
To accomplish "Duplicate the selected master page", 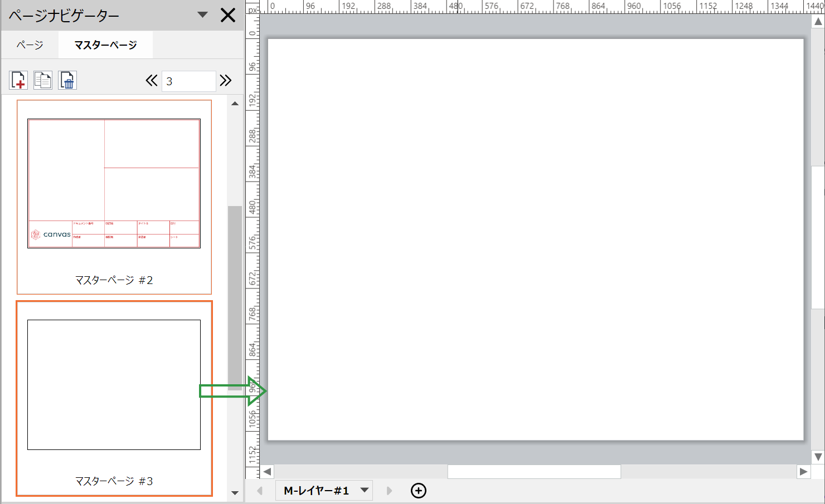I will pyautogui.click(x=43, y=80).
